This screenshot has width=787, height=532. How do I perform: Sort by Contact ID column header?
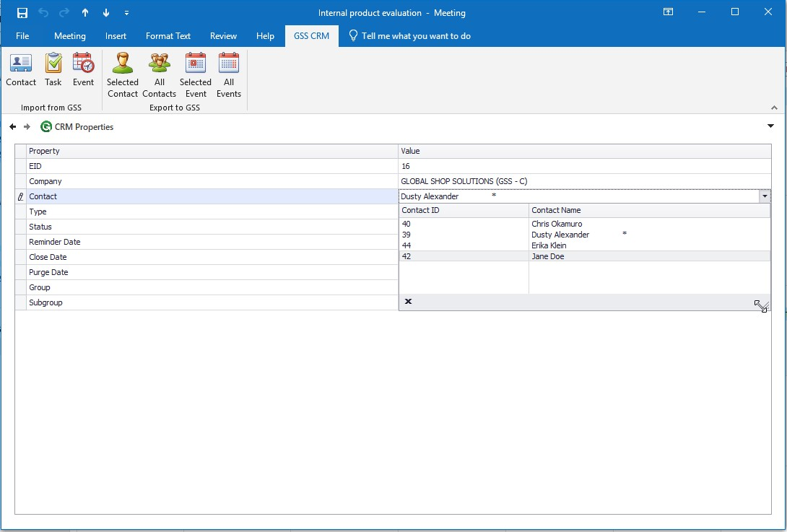pyautogui.click(x=464, y=210)
